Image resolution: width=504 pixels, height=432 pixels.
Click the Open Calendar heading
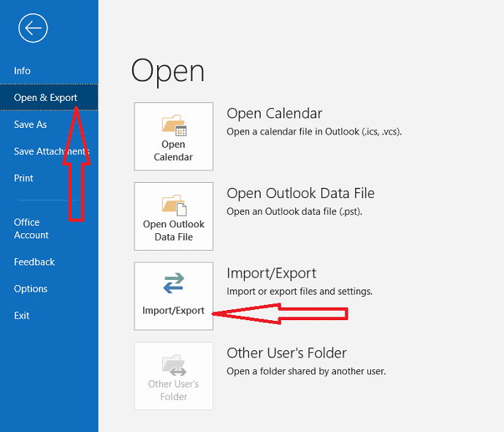pyautogui.click(x=274, y=113)
